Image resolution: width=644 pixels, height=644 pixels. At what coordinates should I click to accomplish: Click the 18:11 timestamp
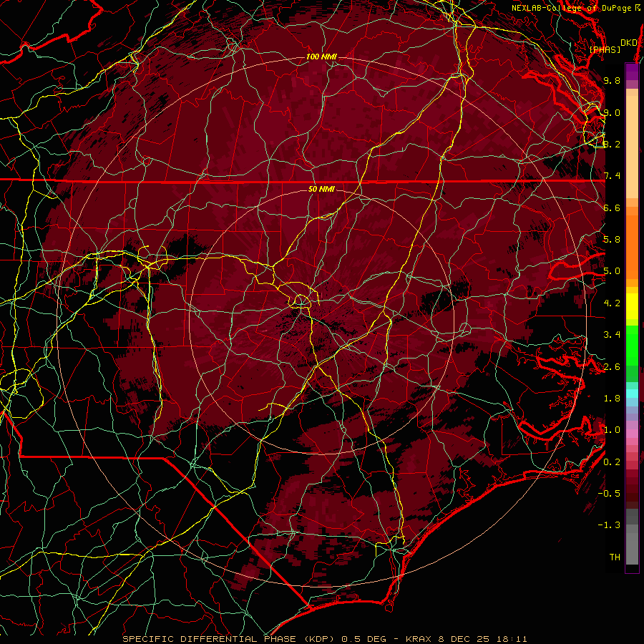[x=513, y=639]
